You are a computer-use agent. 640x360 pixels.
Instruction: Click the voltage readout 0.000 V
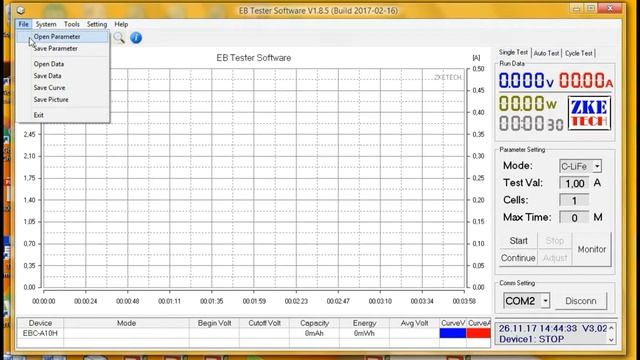tap(526, 80)
